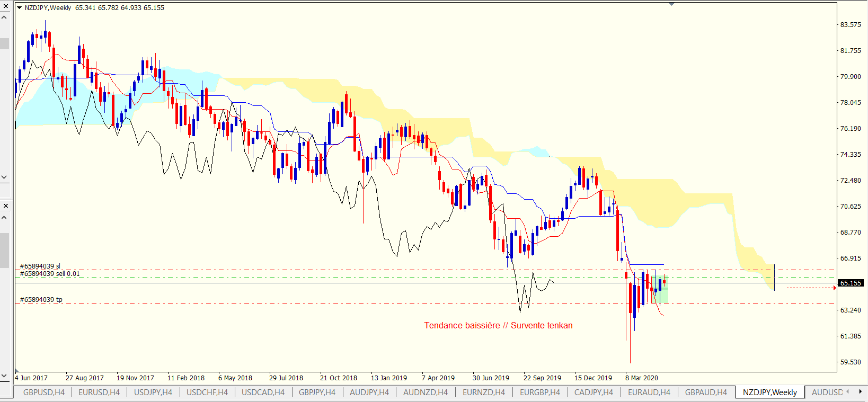Click the red 'Tendance baissière' text annotation
The height and width of the screenshot is (402, 868).
tap(498, 326)
